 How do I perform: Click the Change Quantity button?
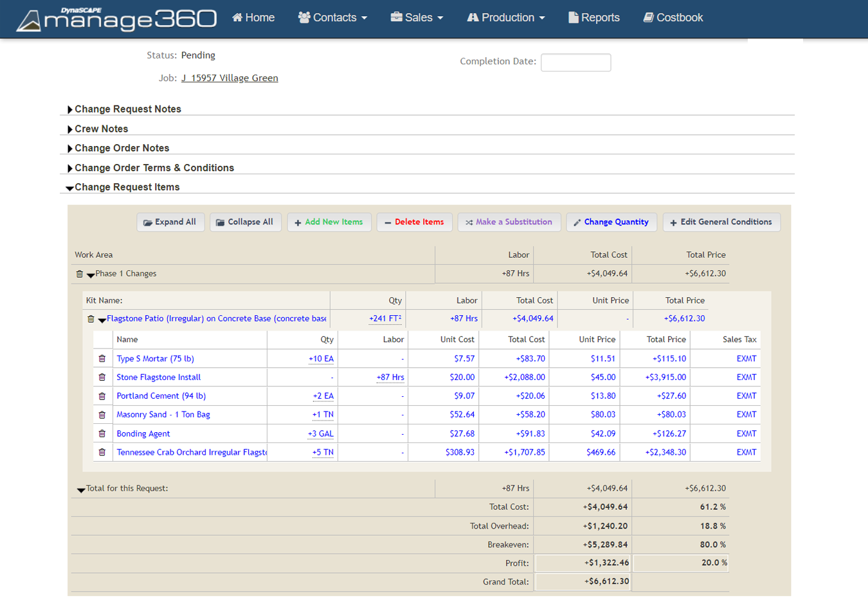pyautogui.click(x=611, y=222)
